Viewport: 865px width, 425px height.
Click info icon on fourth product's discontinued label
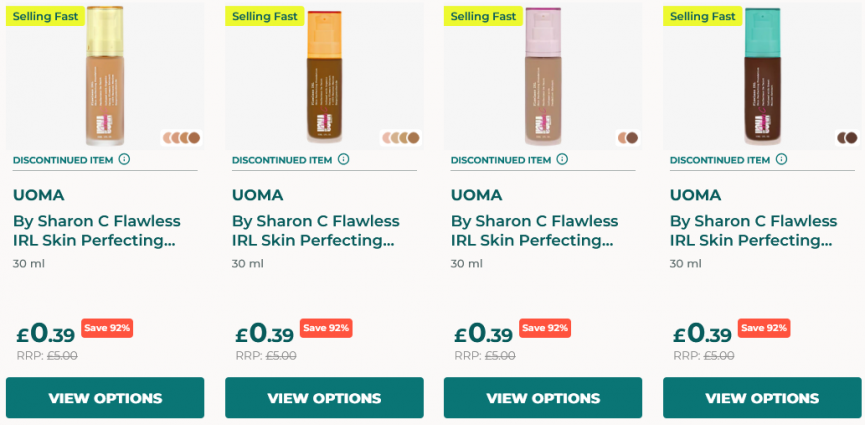point(782,159)
